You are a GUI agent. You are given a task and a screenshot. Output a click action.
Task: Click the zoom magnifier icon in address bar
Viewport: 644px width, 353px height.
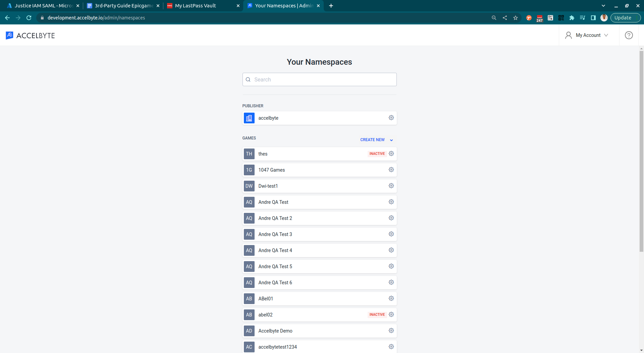[494, 18]
